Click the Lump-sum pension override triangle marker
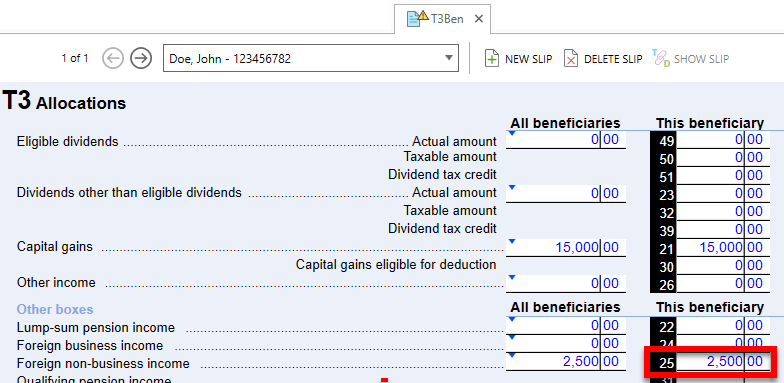784x383 pixels. [x=512, y=320]
